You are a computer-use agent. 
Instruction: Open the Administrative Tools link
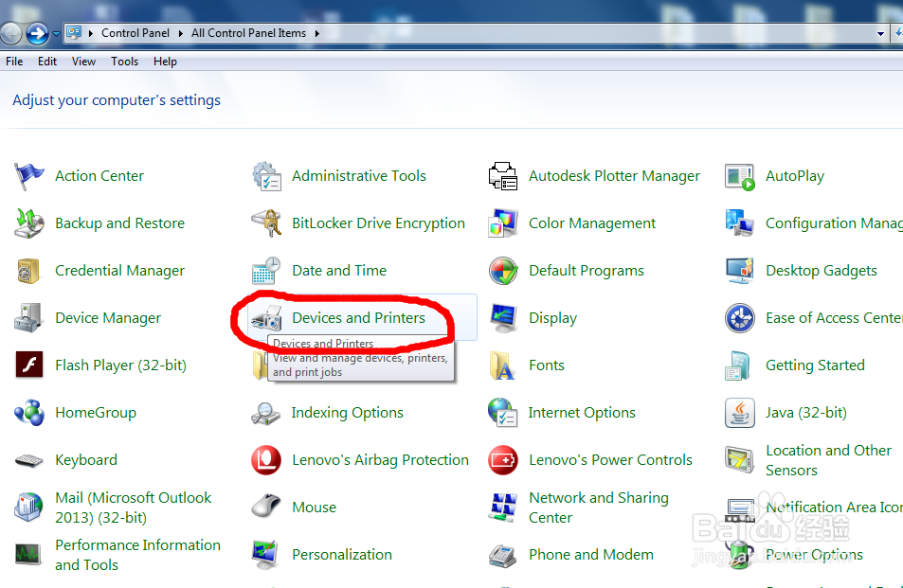point(359,176)
